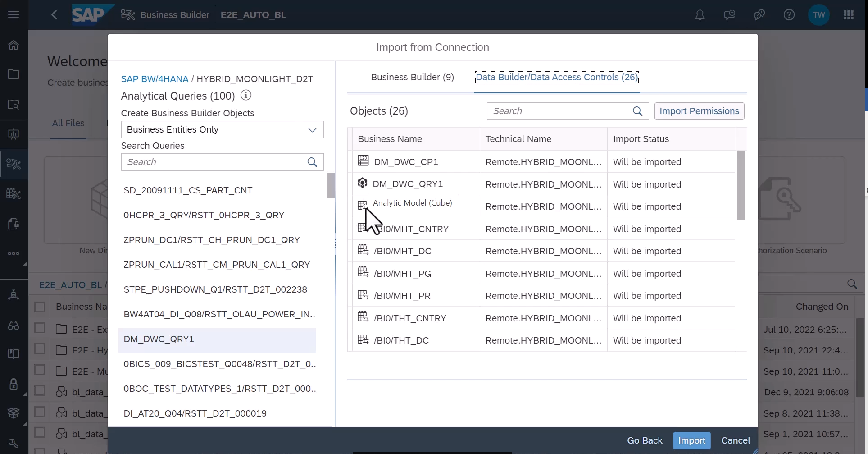Open the Business Entities Only dropdown
Image resolution: width=868 pixels, height=454 pixels.
click(222, 129)
